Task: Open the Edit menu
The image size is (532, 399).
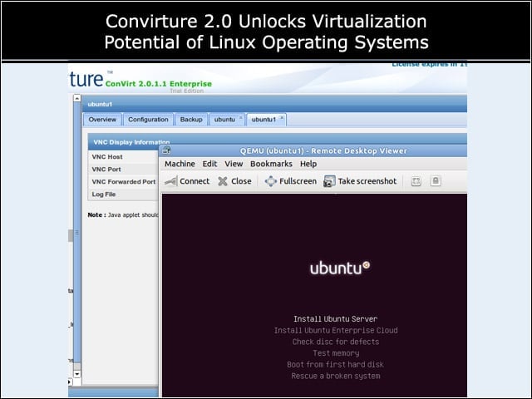Action: (209, 164)
